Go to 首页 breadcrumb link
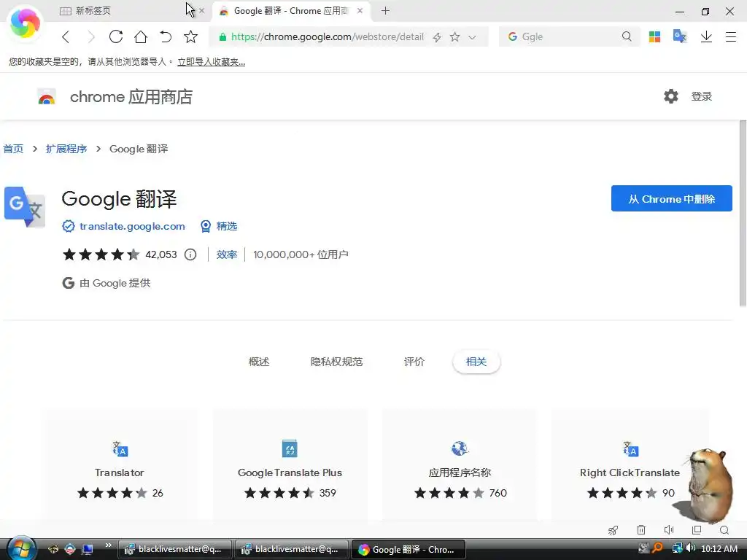747x560 pixels. (x=13, y=149)
